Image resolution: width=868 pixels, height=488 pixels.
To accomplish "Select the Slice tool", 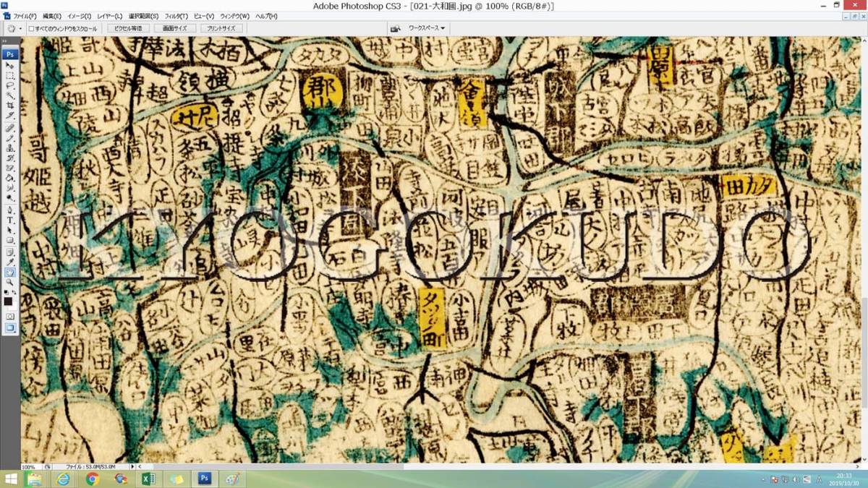I will [10, 114].
